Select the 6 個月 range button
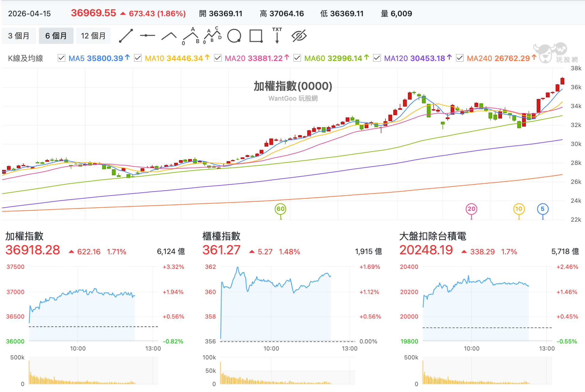This screenshot has height=392, width=585. click(56, 36)
